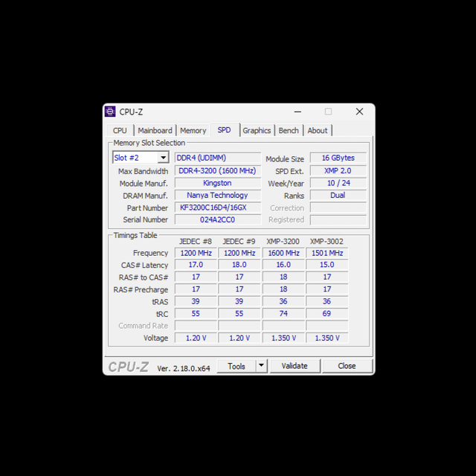Open the Slot #2 memory slot dropdown
Image resolution: width=476 pixels, height=476 pixels.
(x=162, y=158)
